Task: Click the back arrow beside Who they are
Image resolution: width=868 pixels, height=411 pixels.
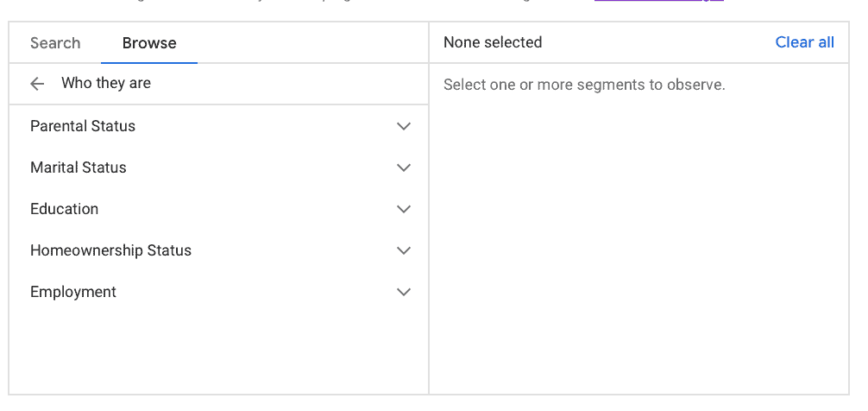Action: pos(37,84)
